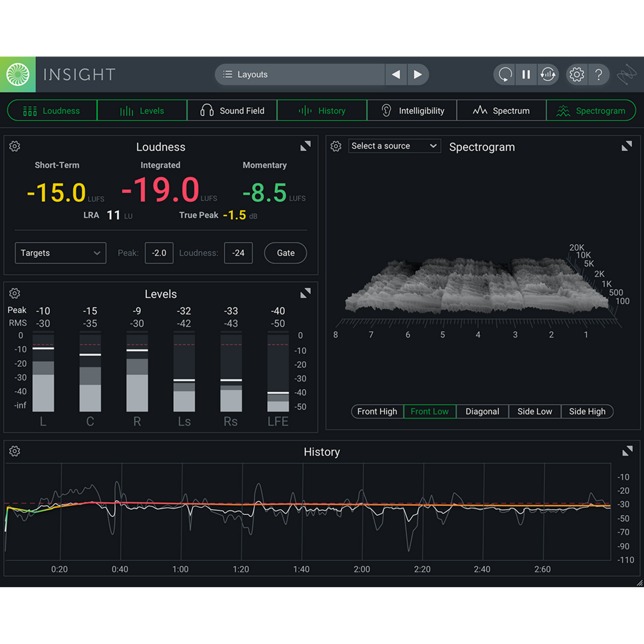Click the list icon beside Layouts

(x=228, y=75)
